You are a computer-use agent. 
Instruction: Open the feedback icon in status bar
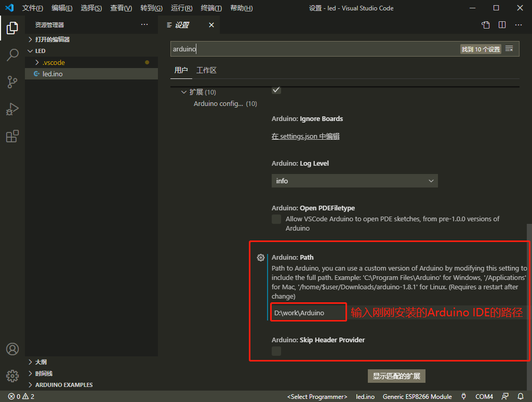pos(505,396)
